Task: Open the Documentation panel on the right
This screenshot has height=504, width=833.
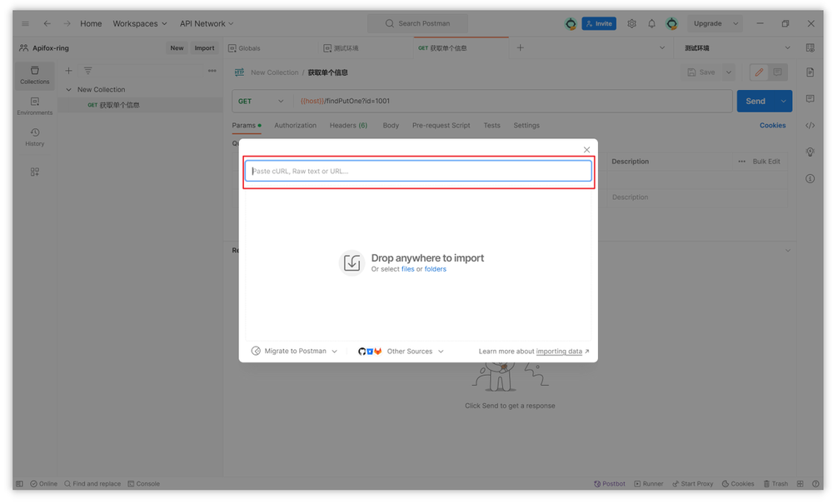Action: pyautogui.click(x=810, y=72)
